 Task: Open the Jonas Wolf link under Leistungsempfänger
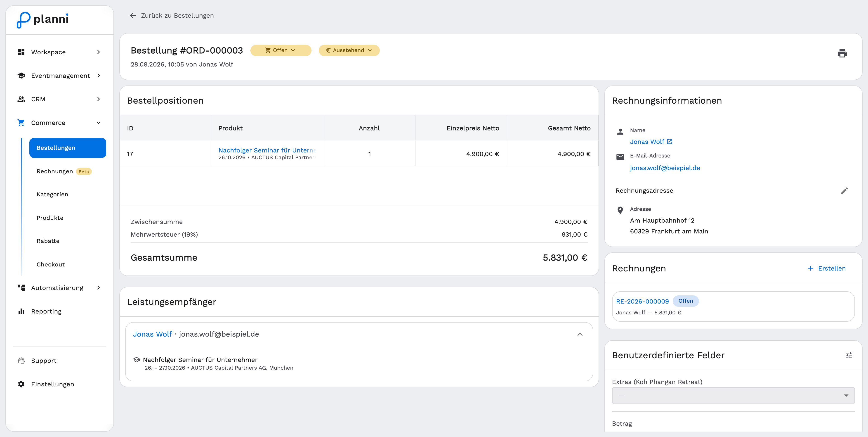tap(152, 334)
